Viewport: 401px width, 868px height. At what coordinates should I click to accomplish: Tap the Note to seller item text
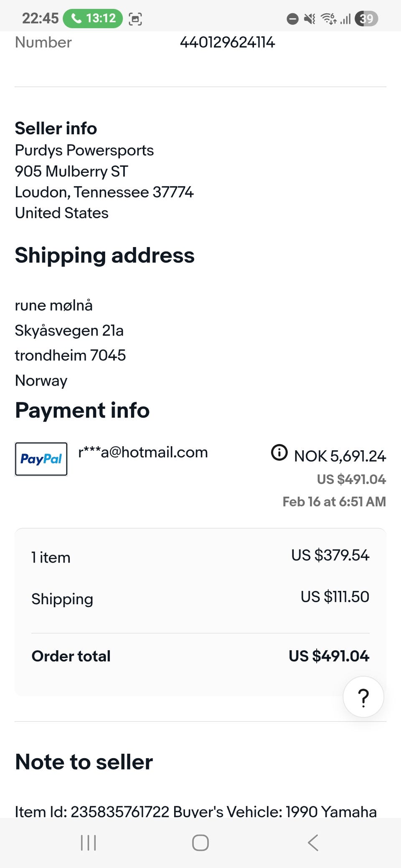tap(195, 811)
